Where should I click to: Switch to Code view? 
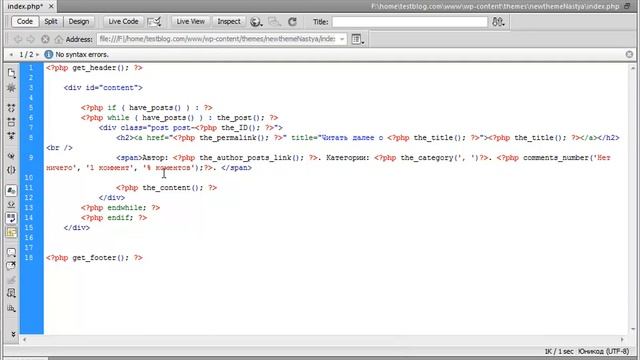25,22
